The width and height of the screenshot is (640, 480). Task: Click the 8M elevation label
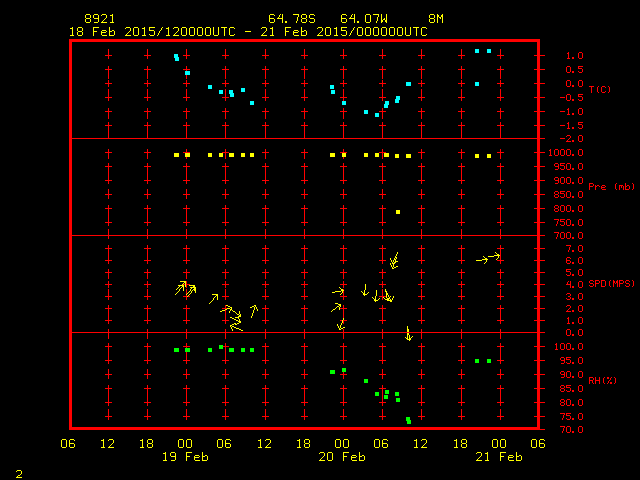[436, 19]
